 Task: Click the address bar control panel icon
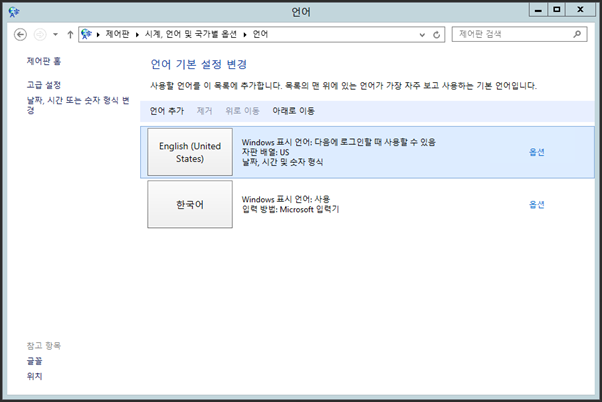86,34
